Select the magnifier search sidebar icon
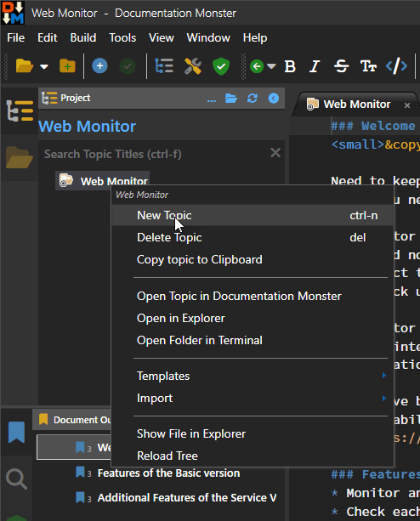Image resolution: width=420 pixels, height=521 pixels. pyautogui.click(x=16, y=479)
